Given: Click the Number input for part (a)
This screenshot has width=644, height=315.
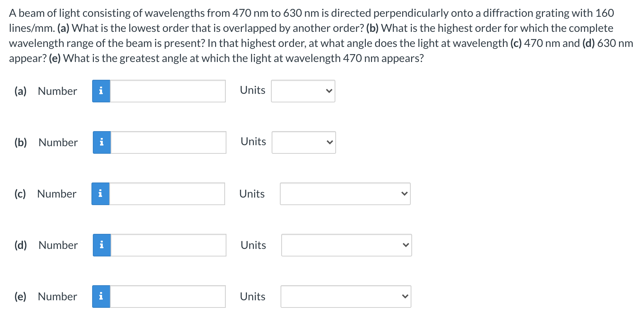Looking at the screenshot, I should [168, 91].
